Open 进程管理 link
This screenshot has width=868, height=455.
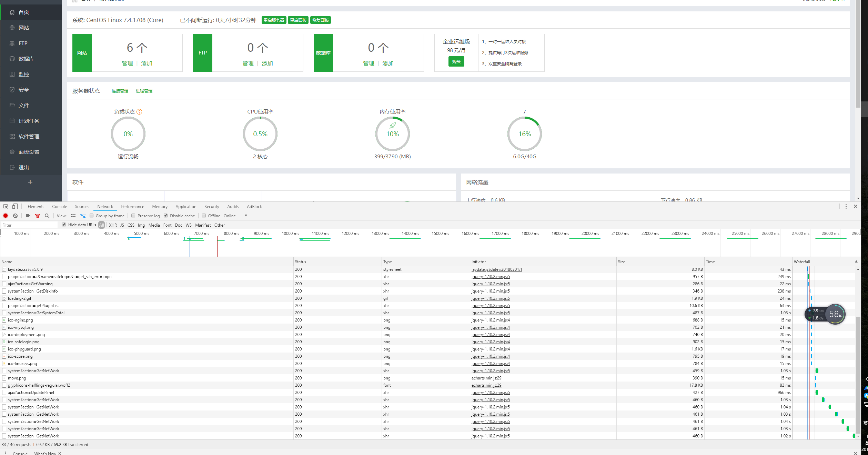click(144, 91)
